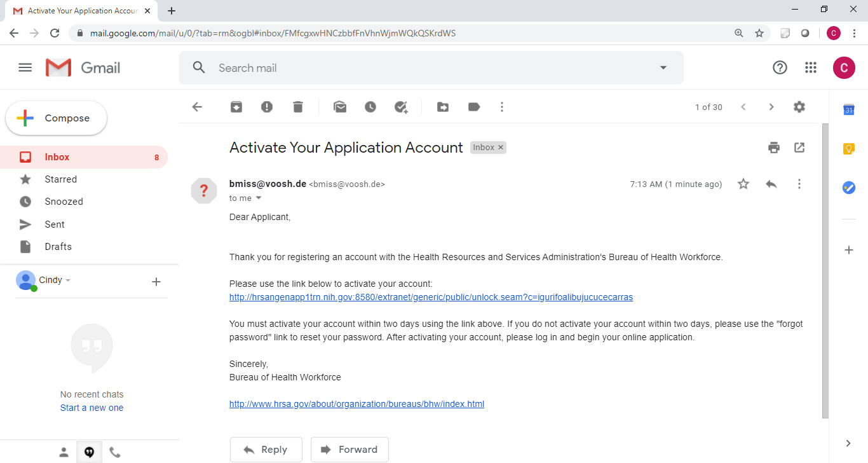Bookmark this page with the star
Screen dimensions: 868x463
(759, 33)
